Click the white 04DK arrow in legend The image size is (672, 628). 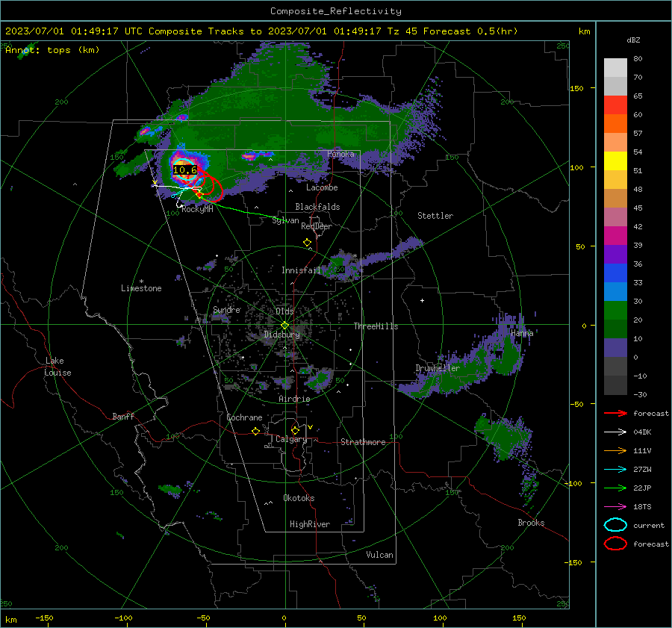(x=615, y=432)
